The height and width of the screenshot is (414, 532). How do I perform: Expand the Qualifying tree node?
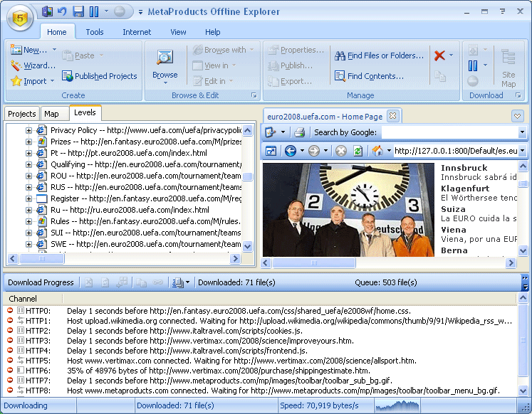tap(29, 164)
